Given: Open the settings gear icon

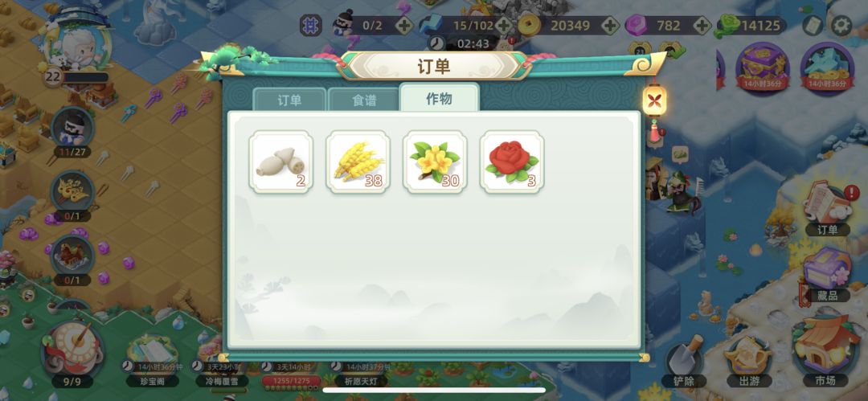Looking at the screenshot, I should 841,26.
